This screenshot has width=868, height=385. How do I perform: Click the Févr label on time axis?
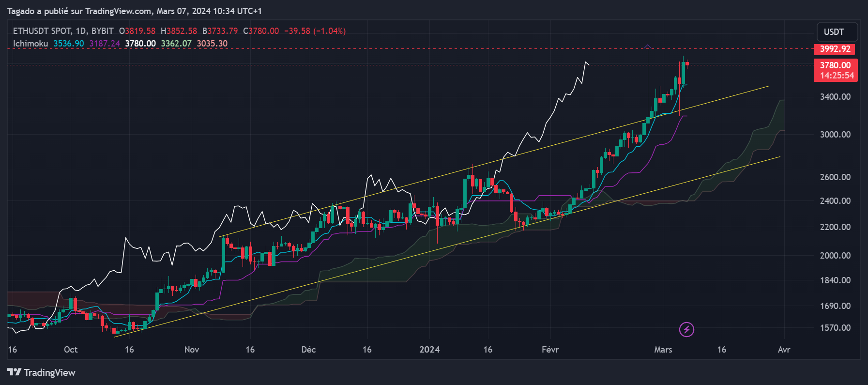coord(550,350)
